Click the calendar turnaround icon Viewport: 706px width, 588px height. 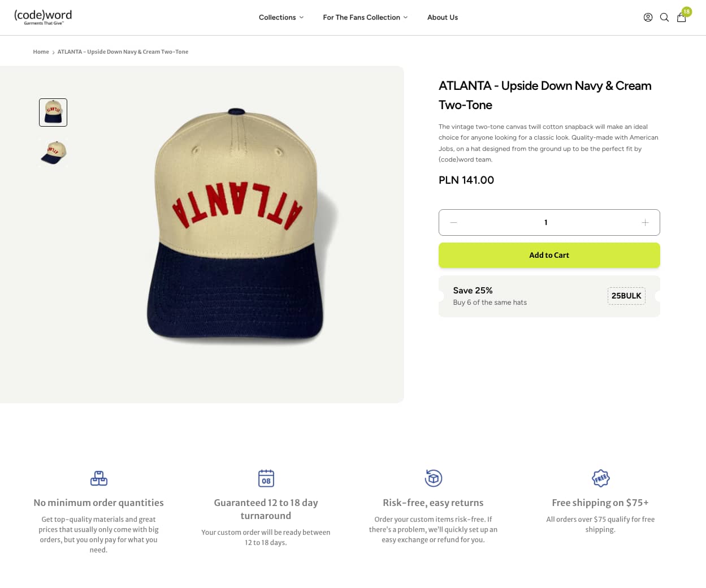266,478
